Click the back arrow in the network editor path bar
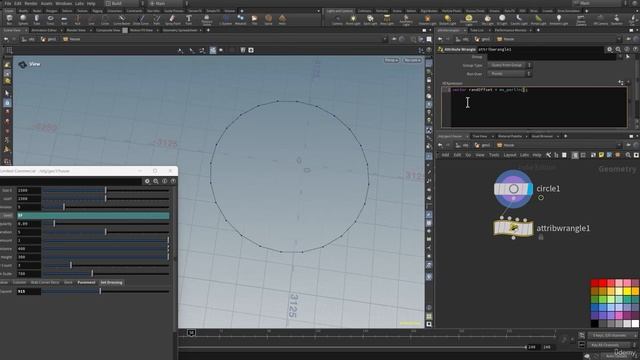Viewport: 640px width, 360px height. pyautogui.click(x=440, y=145)
